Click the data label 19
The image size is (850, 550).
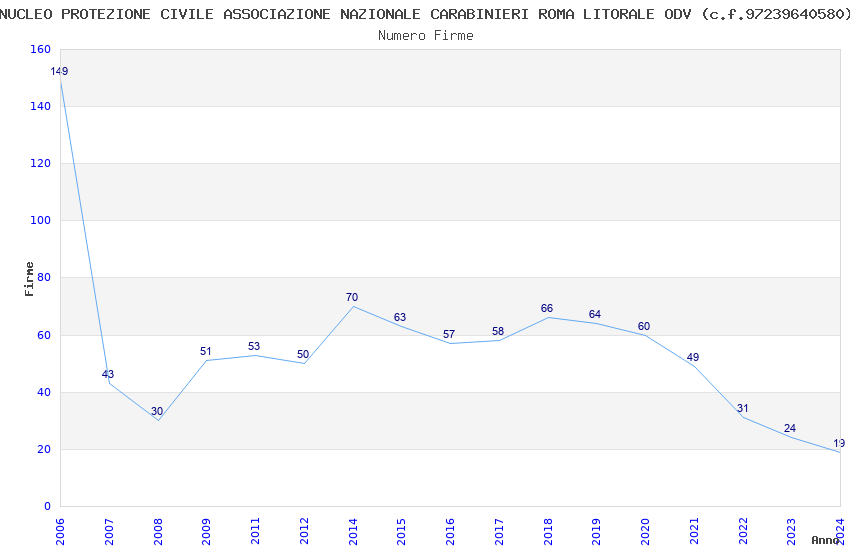(839, 443)
